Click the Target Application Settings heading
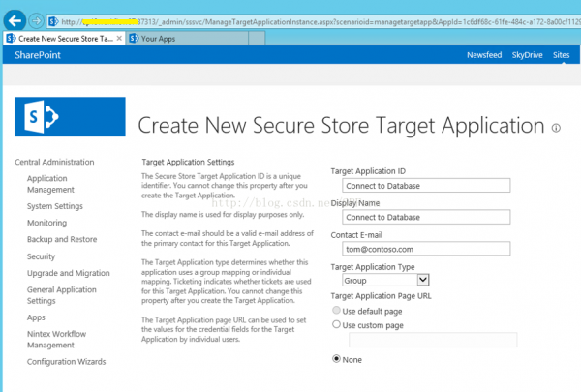This screenshot has width=581, height=392. pos(188,162)
